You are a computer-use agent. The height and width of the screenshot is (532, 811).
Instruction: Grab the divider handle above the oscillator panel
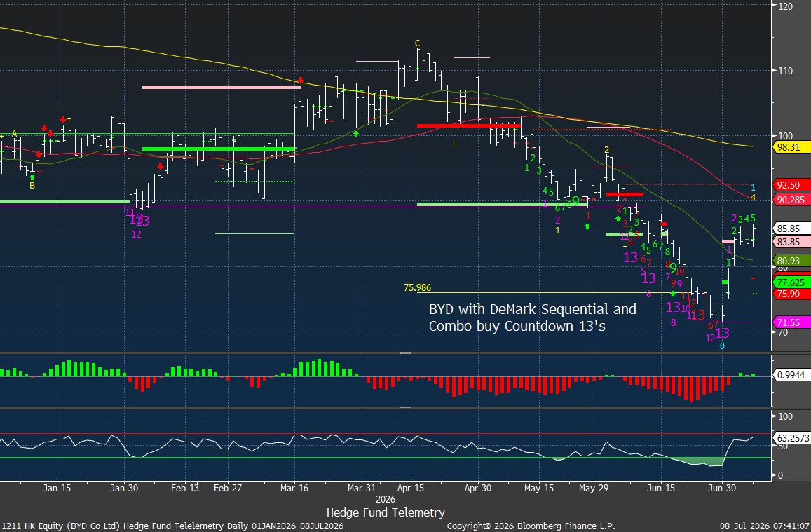coord(405,409)
